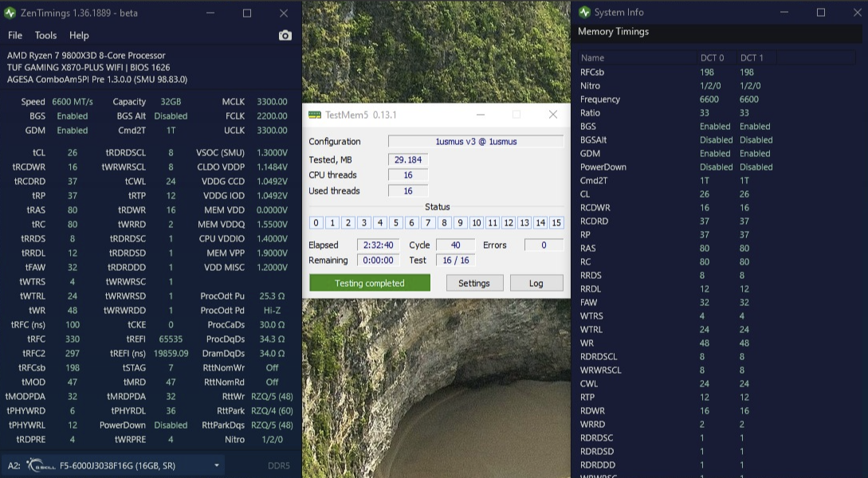The width and height of the screenshot is (868, 478).
Task: Click the Cycle count 40 field
Action: pyautogui.click(x=456, y=245)
